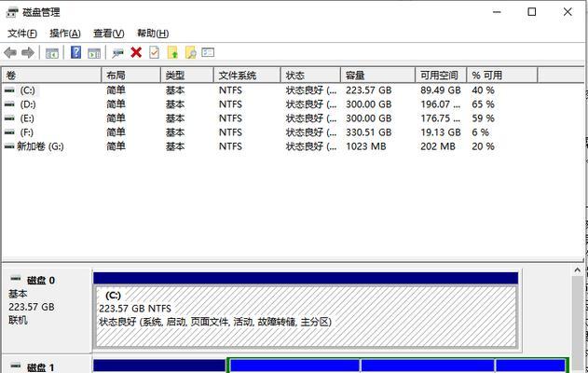This screenshot has height=373, width=588.
Task: Click the 223.57 GB capacity cell in the list
Action: click(x=369, y=90)
